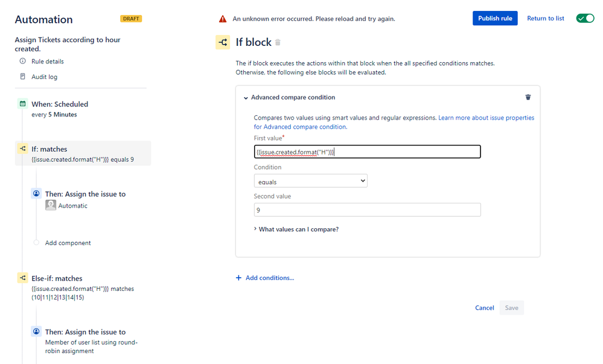Viewport: 603px width, 364px height.
Task: Click the Audit log document icon
Action: (23, 77)
